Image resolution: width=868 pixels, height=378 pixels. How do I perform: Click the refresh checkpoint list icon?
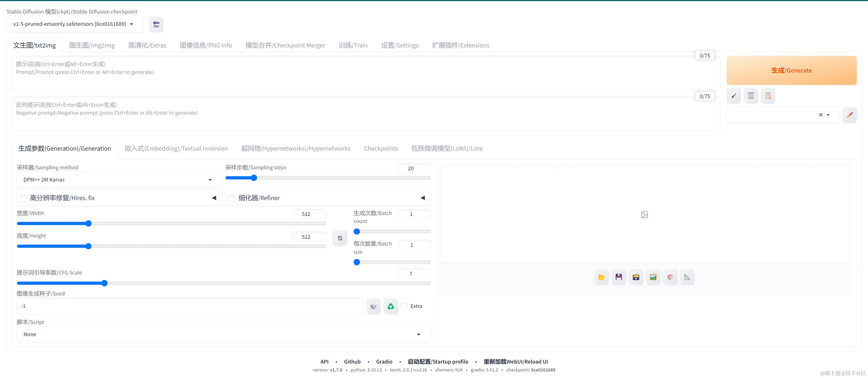pos(156,24)
